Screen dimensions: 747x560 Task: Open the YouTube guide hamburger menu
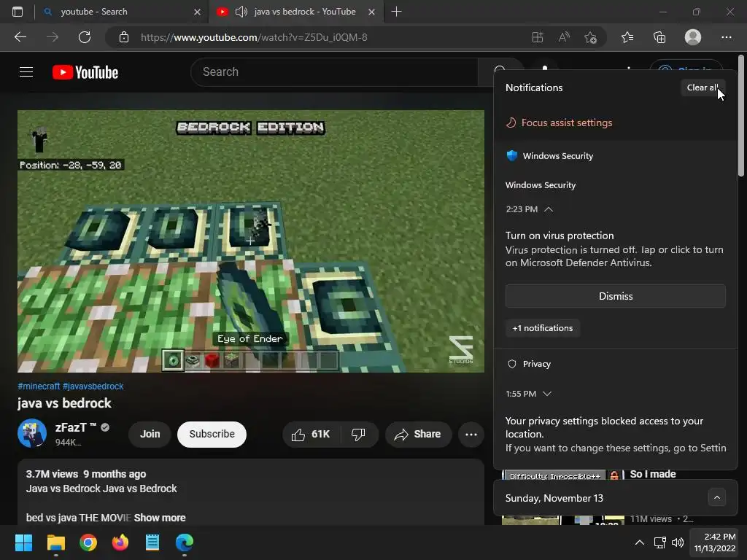tap(26, 72)
